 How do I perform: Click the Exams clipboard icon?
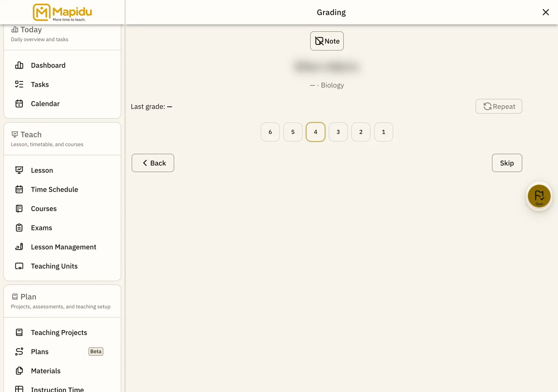pos(19,228)
